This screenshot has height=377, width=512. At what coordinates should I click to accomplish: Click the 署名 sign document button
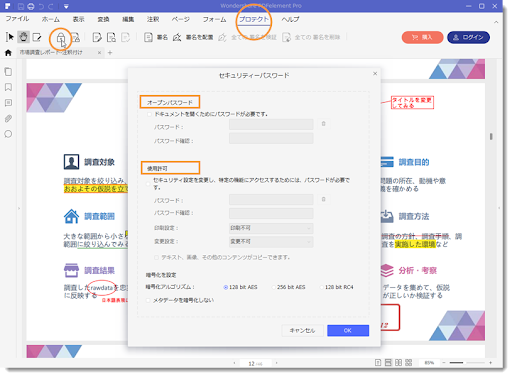(156, 37)
